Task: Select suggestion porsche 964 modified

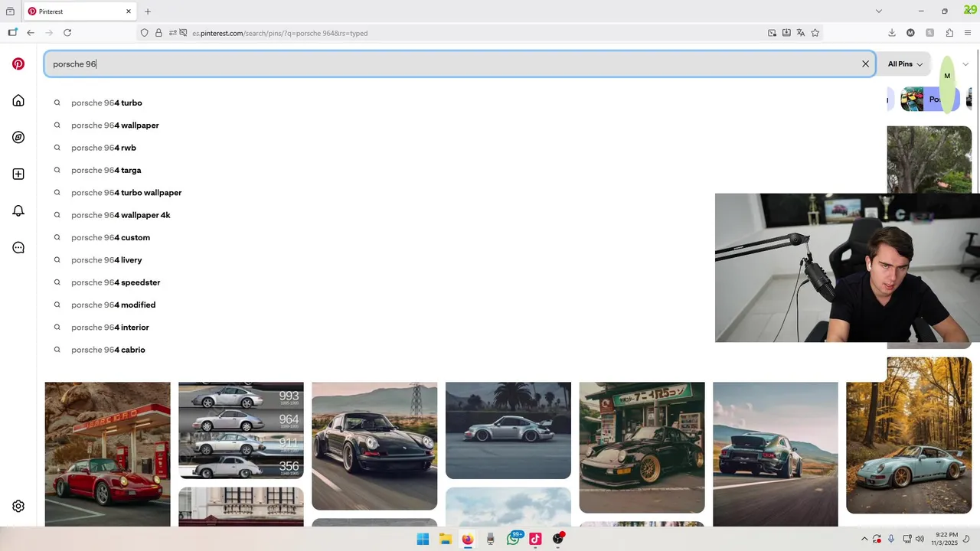Action: tap(113, 305)
